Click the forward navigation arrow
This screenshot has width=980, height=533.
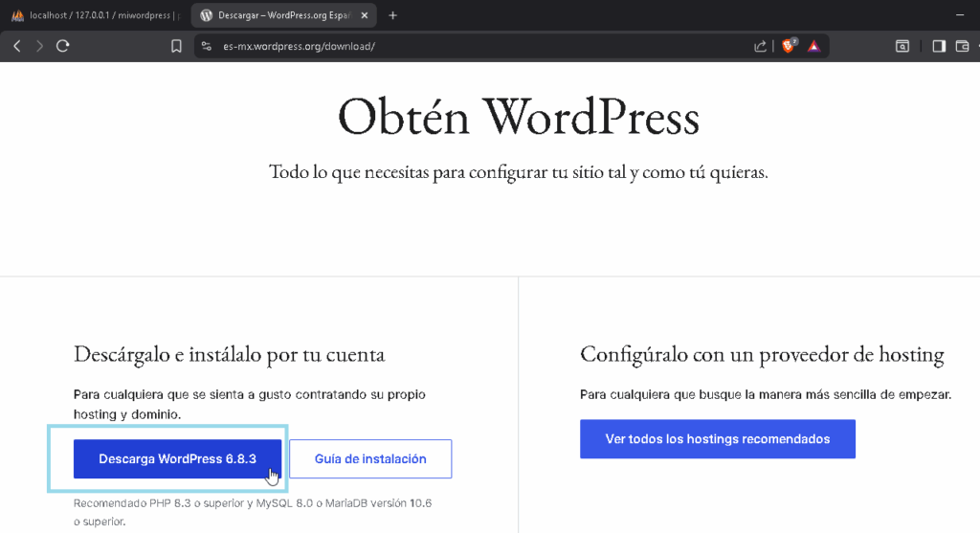[x=39, y=46]
